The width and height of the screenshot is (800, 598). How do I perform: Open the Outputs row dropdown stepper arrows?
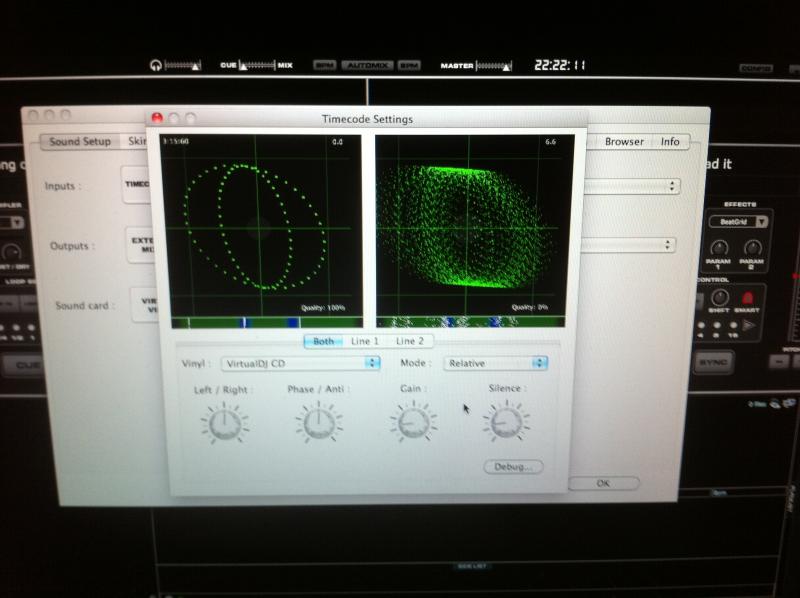(667, 245)
